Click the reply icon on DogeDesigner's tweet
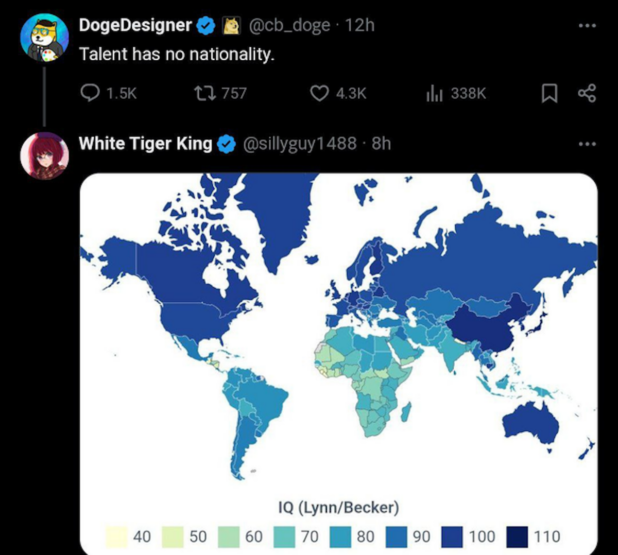Viewport: 618px width, 555px height. (x=90, y=93)
